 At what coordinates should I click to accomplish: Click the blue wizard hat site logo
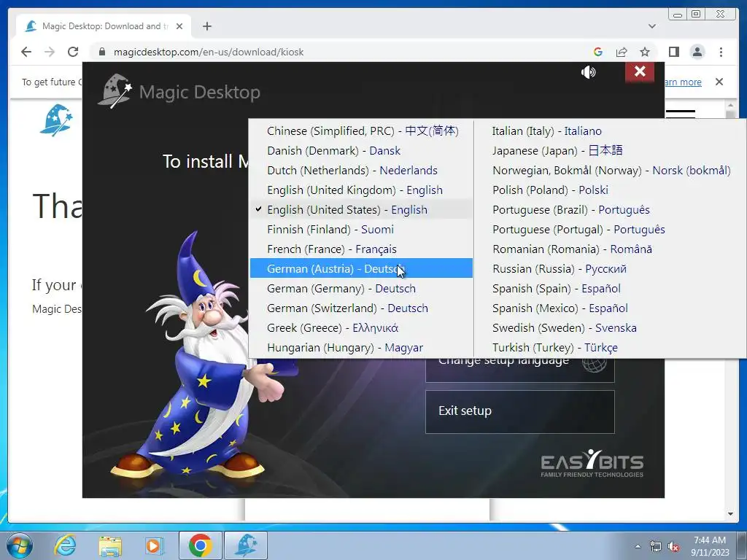point(56,120)
